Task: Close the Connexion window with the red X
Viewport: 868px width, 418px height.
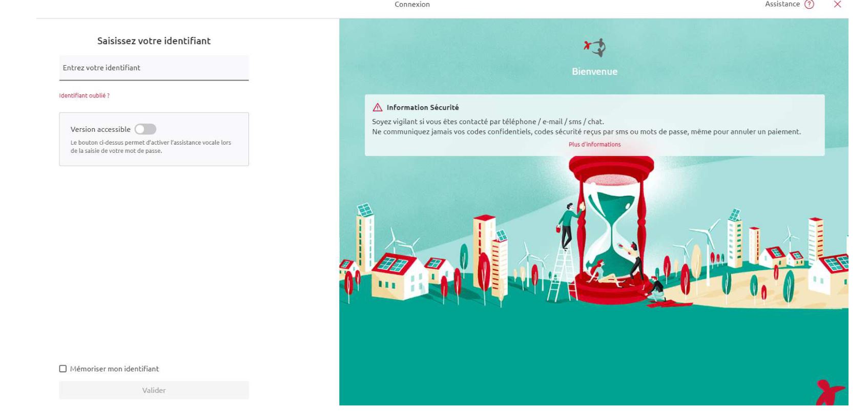Action: (x=837, y=5)
